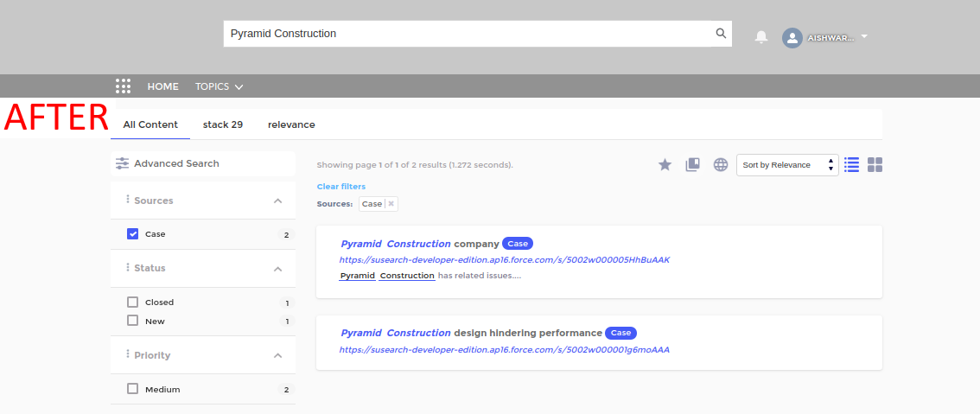Collapse the Sources filter section
Image resolution: width=980 pixels, height=414 pixels.
click(x=277, y=201)
